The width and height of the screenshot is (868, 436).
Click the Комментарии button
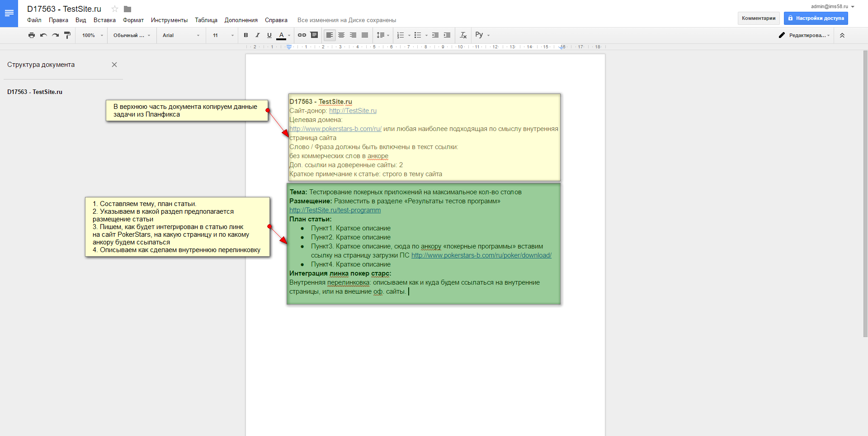coord(758,19)
